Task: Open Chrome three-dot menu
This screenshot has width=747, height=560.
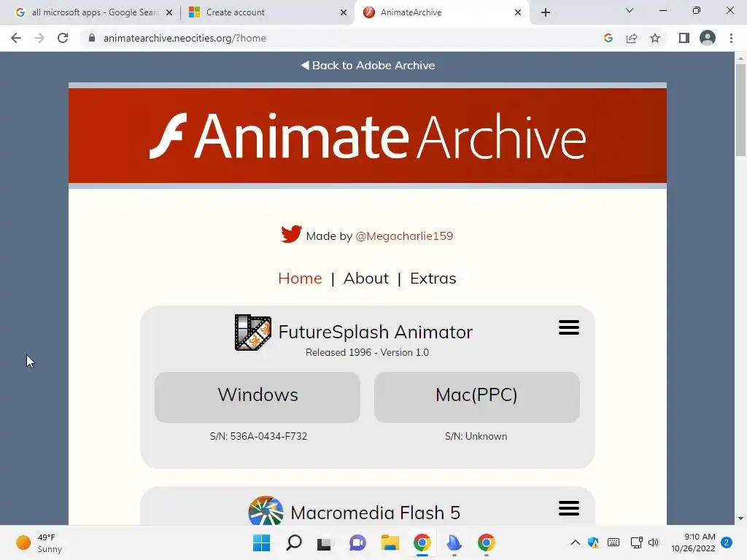Action: [x=731, y=38]
